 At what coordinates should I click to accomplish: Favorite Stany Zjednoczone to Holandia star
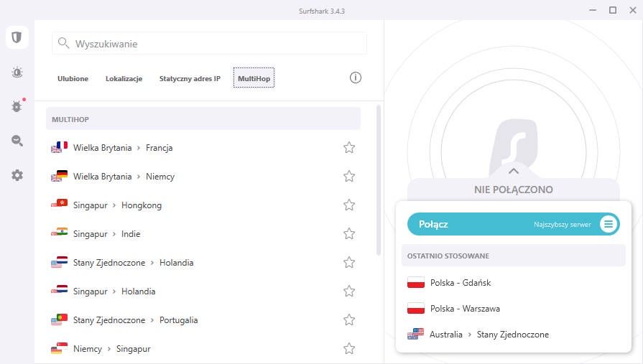tap(349, 262)
